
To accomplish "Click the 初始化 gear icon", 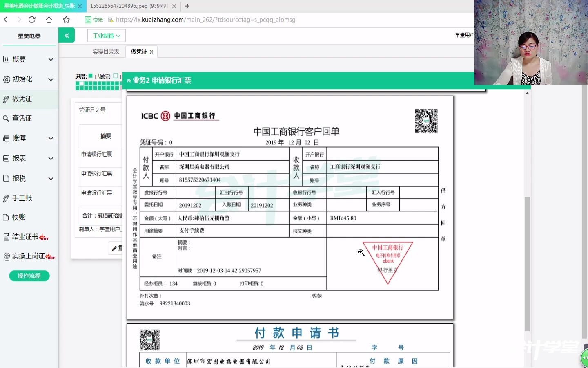I will [6, 79].
